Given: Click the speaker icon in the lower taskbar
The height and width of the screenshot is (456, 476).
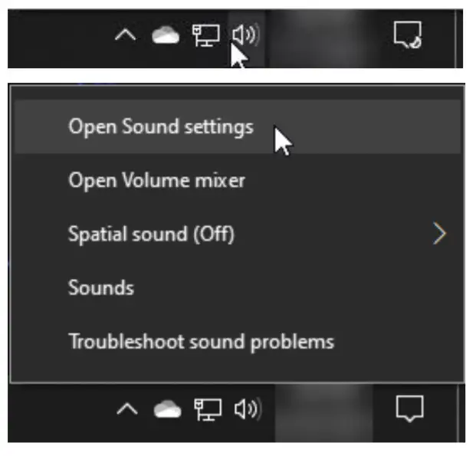Looking at the screenshot, I should pyautogui.click(x=246, y=410).
